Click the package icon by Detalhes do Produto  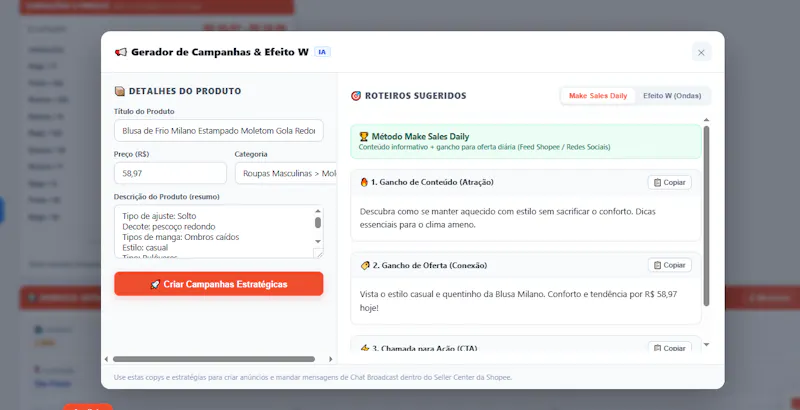click(119, 91)
